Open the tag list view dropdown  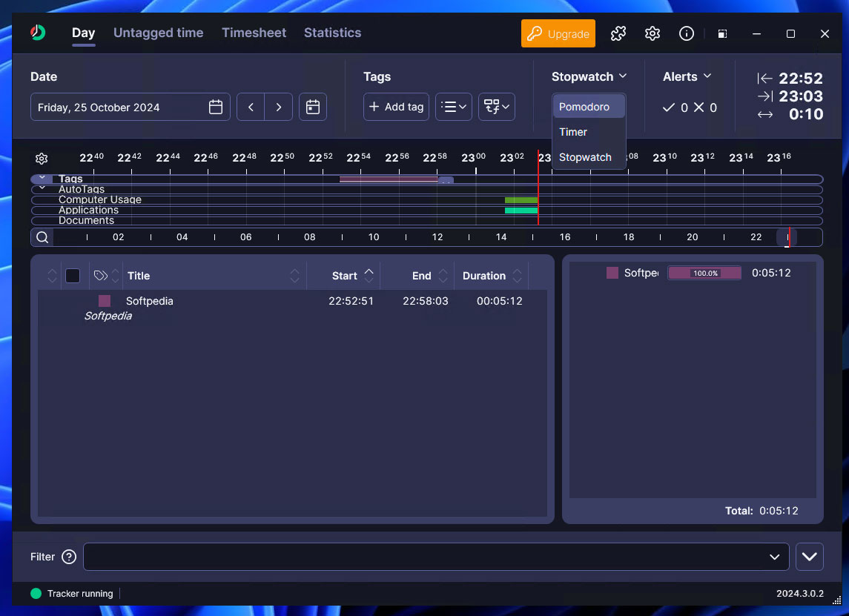tap(453, 107)
